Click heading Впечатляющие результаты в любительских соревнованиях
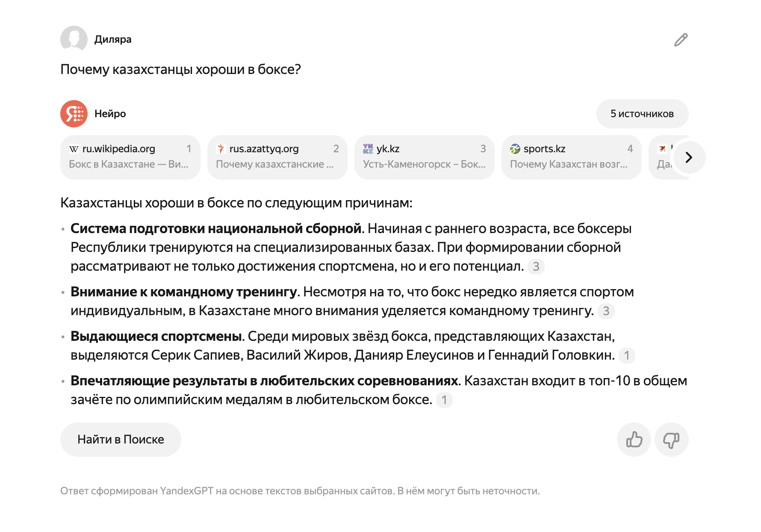The image size is (761, 532). pyautogui.click(x=264, y=381)
